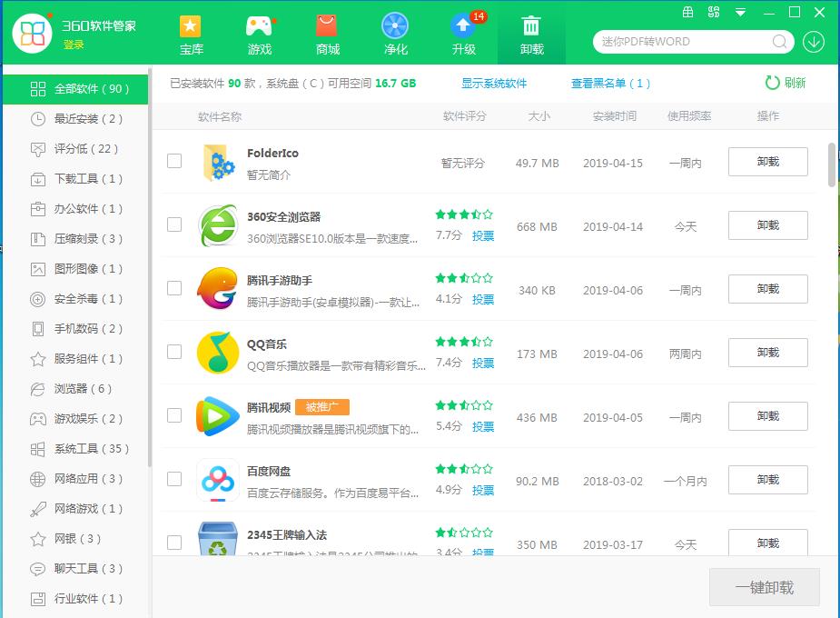Click the 图形图像 picture icon

pyautogui.click(x=37, y=269)
